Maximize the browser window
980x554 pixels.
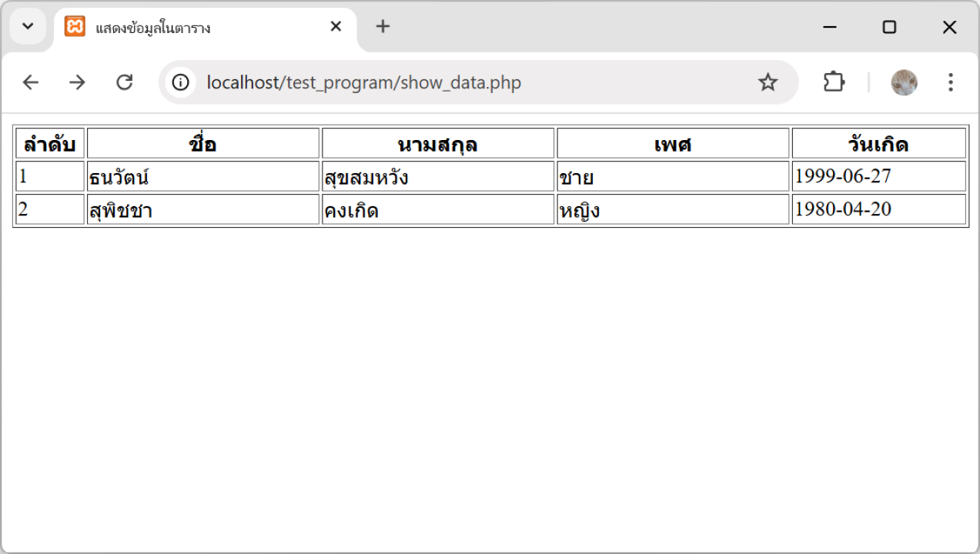889,27
